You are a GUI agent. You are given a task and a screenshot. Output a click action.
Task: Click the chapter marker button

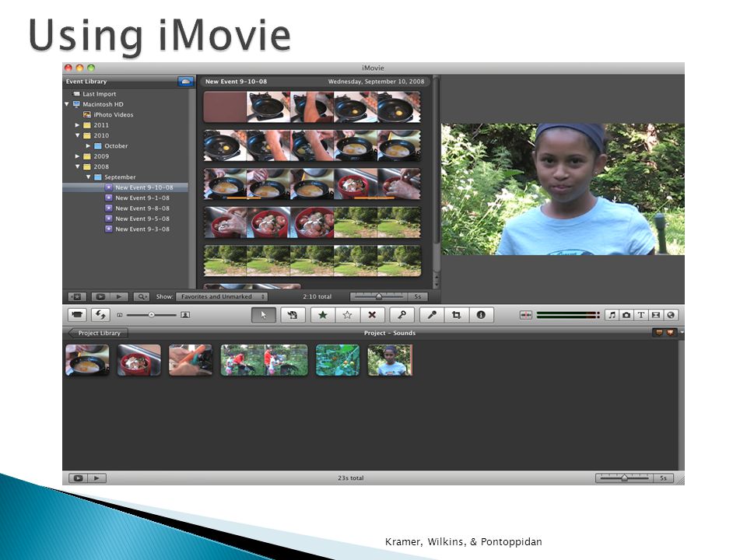click(x=670, y=332)
